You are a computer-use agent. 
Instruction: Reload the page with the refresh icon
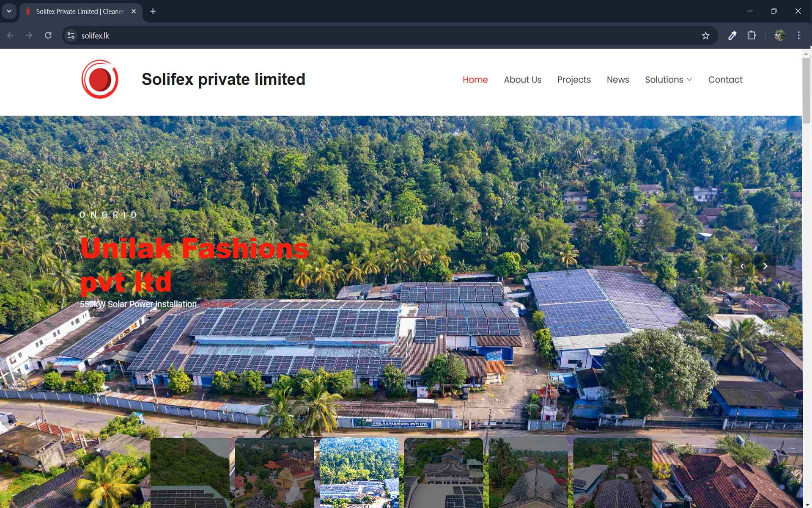coord(48,36)
